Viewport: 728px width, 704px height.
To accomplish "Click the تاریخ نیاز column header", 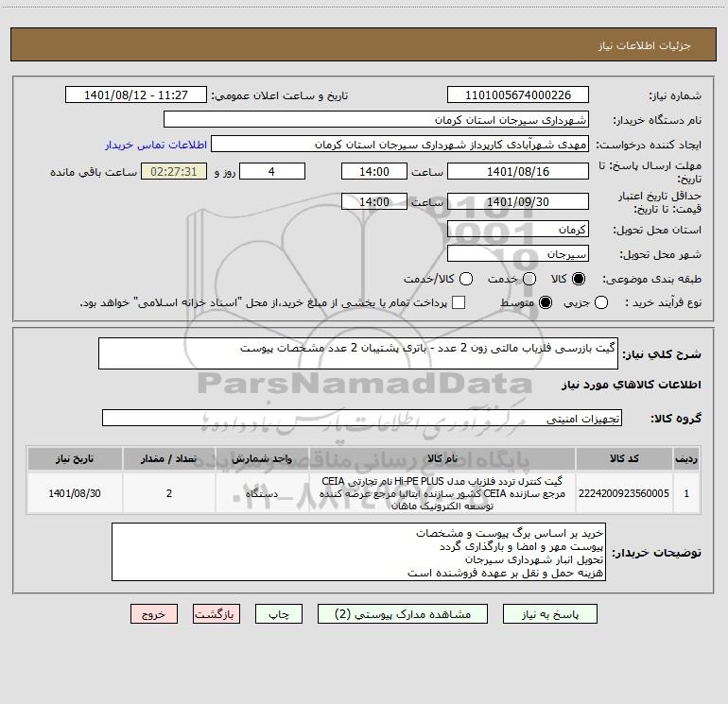I will (75, 458).
